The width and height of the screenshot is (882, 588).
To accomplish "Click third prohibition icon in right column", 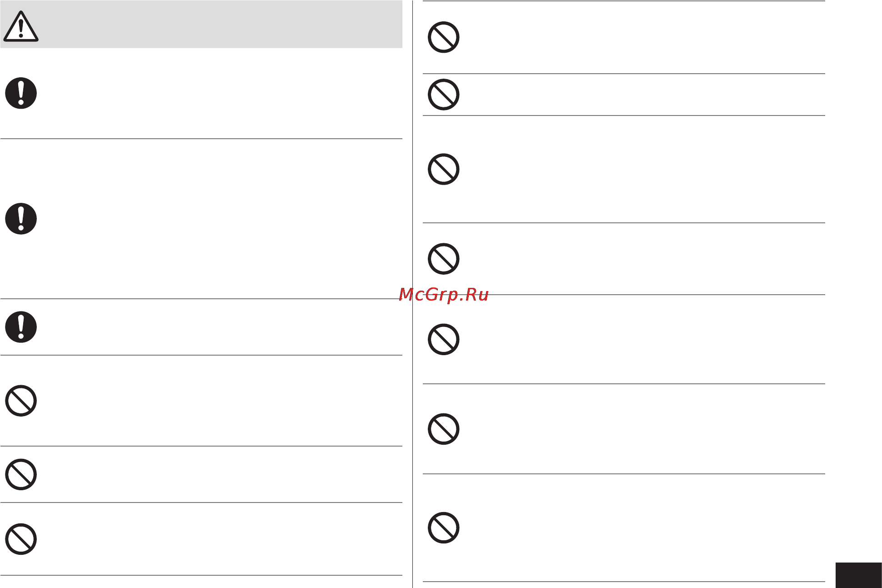I will [444, 169].
